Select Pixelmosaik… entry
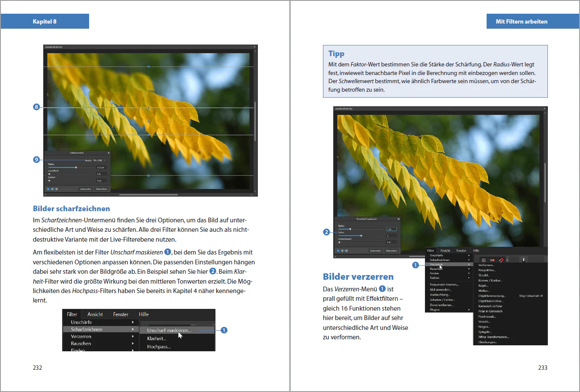580x392 pixels. (x=487, y=317)
